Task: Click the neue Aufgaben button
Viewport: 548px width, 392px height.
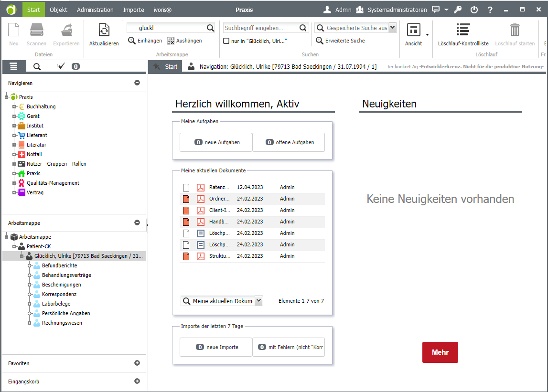Action: point(216,142)
